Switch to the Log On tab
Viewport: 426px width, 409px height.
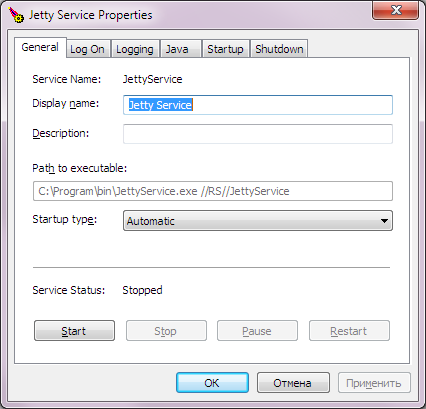tap(88, 49)
